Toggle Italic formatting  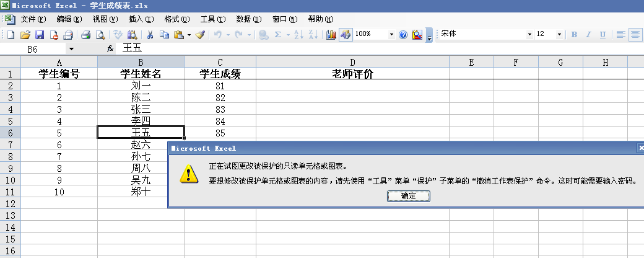coord(588,35)
